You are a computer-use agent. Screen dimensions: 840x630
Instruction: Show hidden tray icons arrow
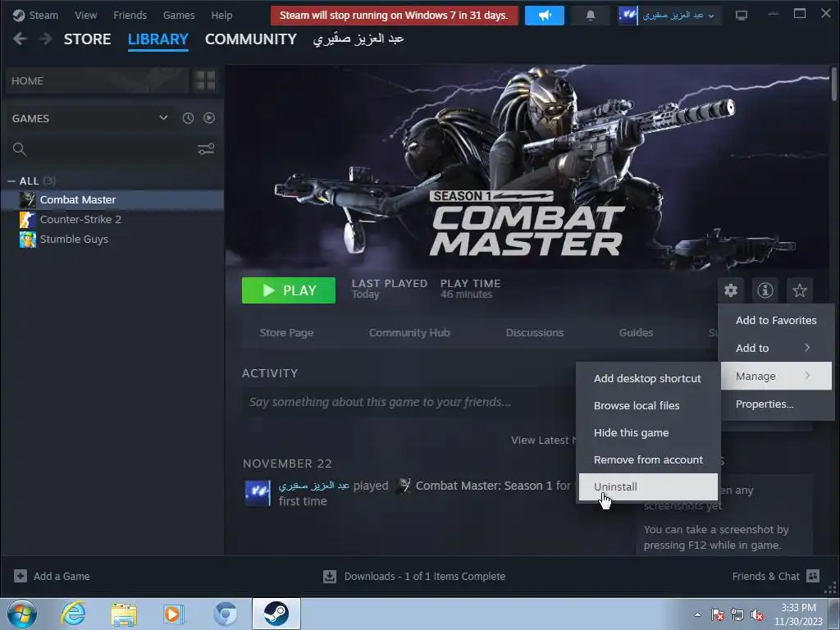tap(697, 614)
